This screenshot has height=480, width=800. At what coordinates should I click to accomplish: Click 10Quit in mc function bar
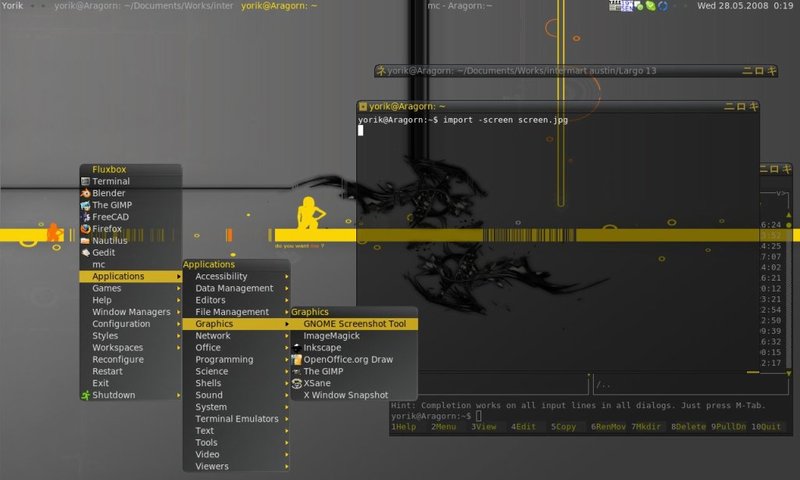click(x=766, y=426)
